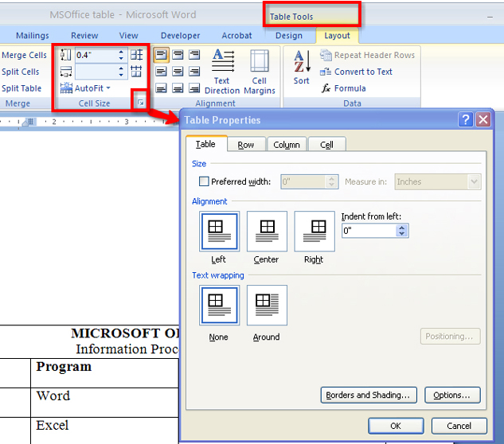The image size is (504, 444).
Task: Click the Split Cells command
Action: pyautogui.click(x=20, y=72)
